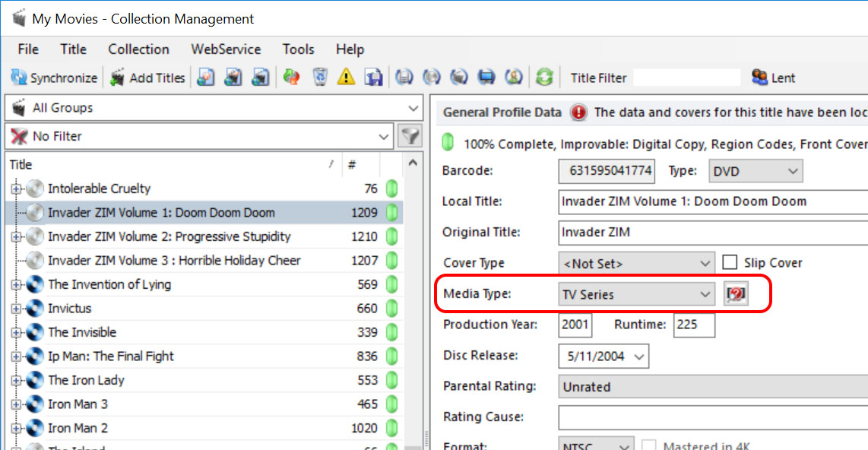Open the Media Type dropdown showing TV Series

pyautogui.click(x=636, y=294)
